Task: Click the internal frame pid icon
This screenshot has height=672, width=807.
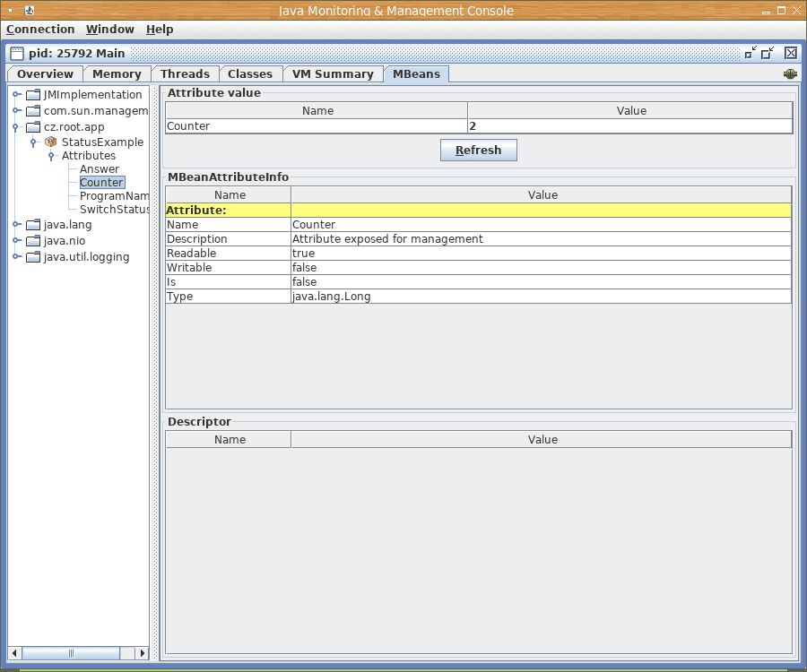Action: [x=17, y=54]
